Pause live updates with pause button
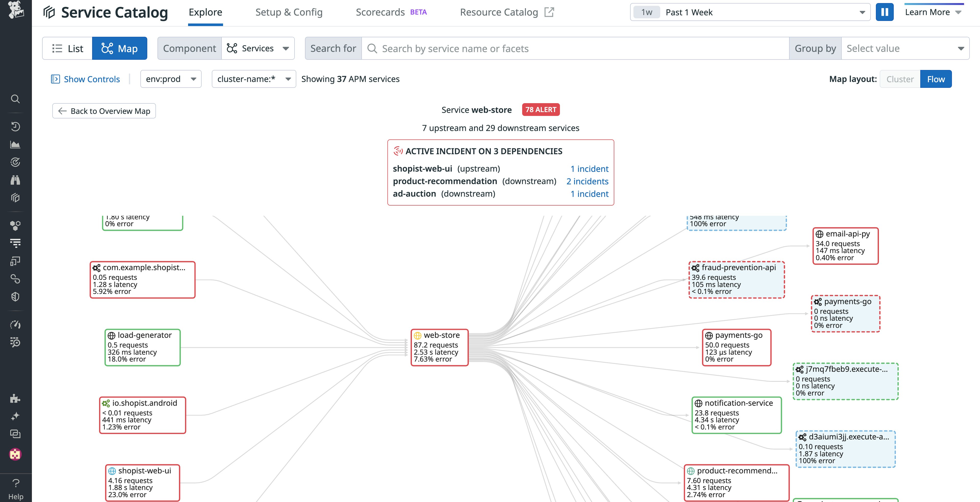This screenshot has height=502, width=980. point(885,12)
